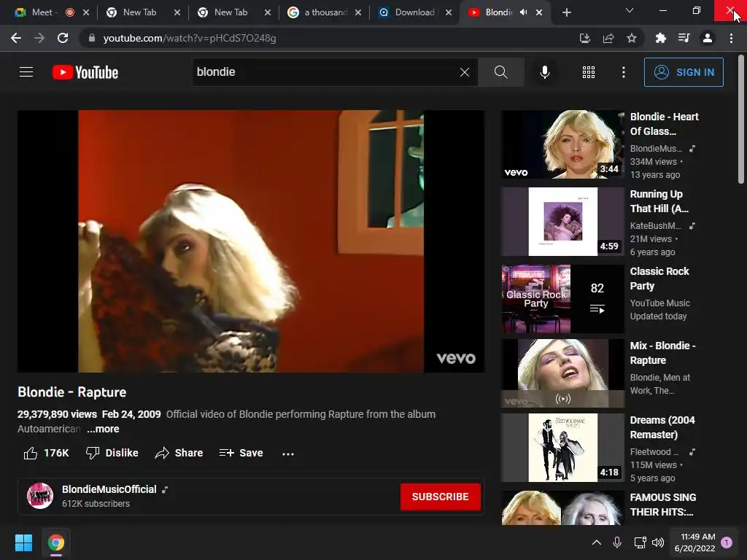
Task: Open Windows Start menu
Action: point(23,542)
